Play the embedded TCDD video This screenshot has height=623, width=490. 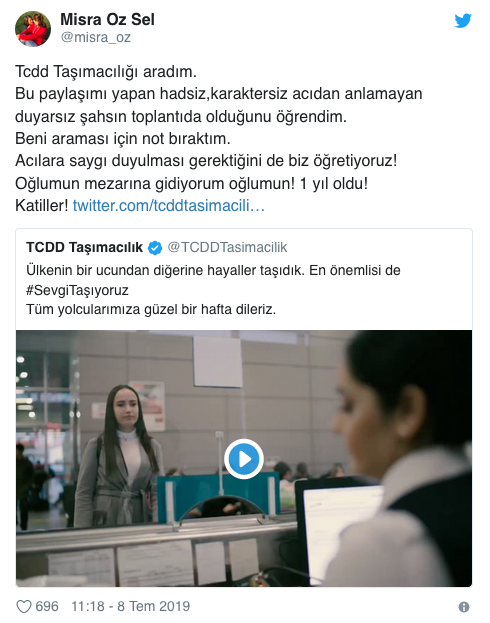coord(244,459)
